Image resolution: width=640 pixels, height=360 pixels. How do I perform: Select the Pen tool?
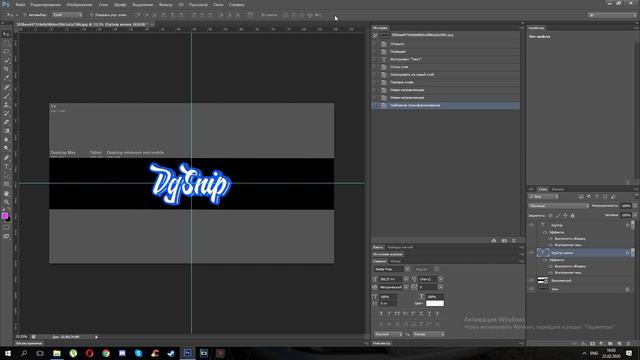6,158
